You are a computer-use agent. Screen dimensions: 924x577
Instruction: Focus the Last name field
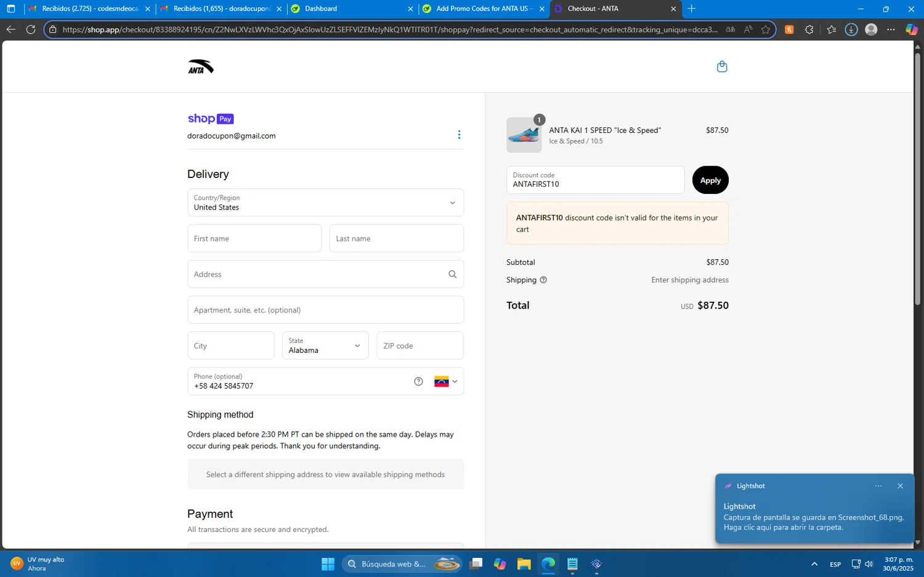[x=397, y=238]
